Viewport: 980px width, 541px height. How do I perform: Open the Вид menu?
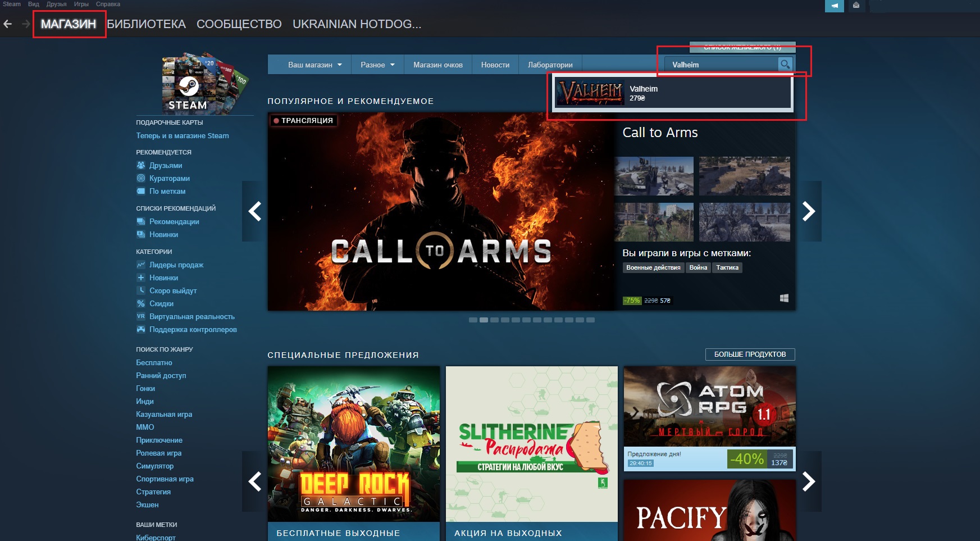pos(34,4)
